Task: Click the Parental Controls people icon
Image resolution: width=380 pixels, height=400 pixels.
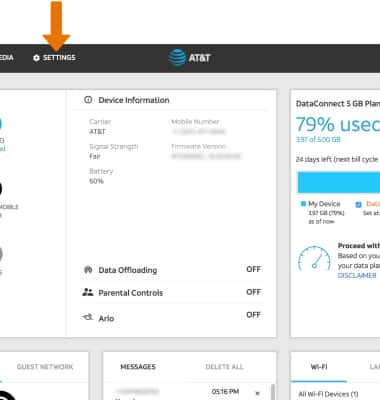Action: click(88, 292)
